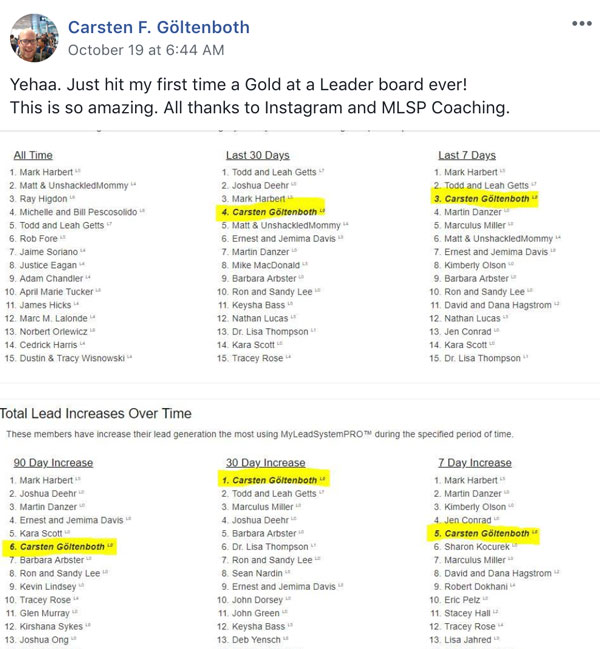Screen dimensions: 600x649
Task: Open the 90 Day Increase heading
Action: point(53,463)
